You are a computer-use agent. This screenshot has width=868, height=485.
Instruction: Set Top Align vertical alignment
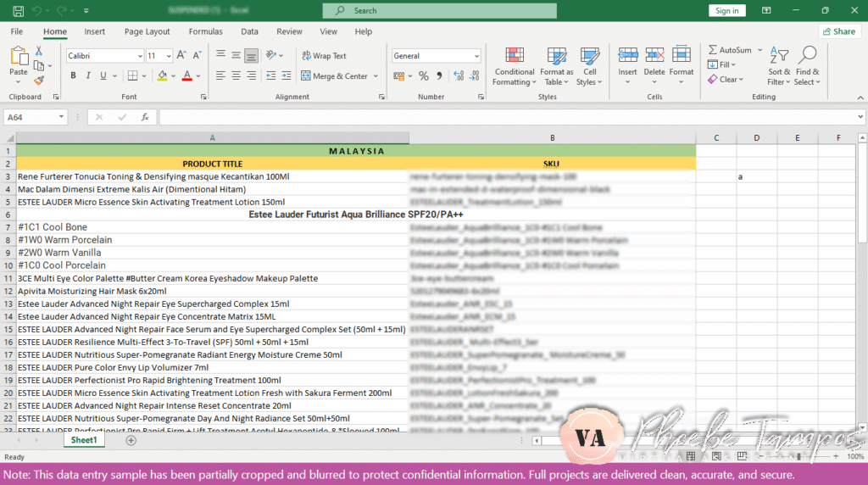pyautogui.click(x=220, y=55)
